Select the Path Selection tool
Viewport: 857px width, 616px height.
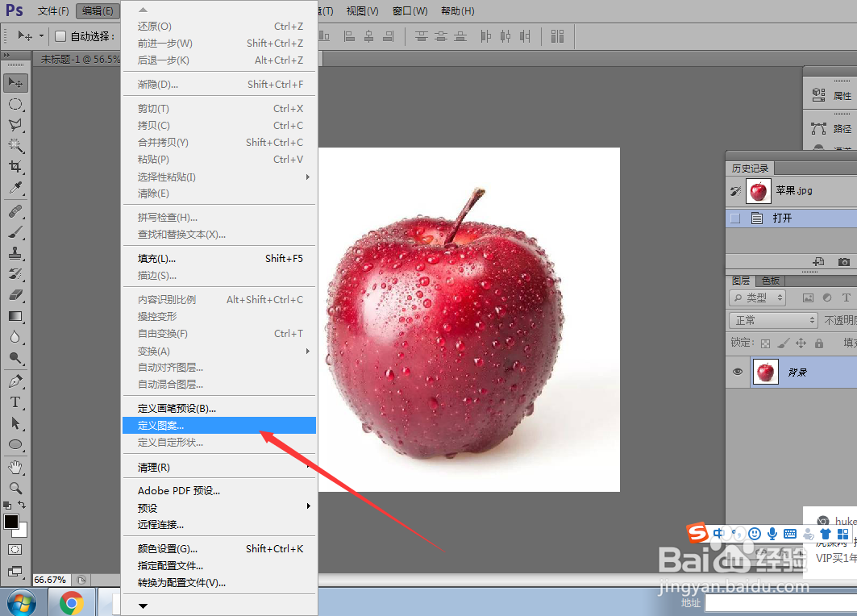(15, 423)
